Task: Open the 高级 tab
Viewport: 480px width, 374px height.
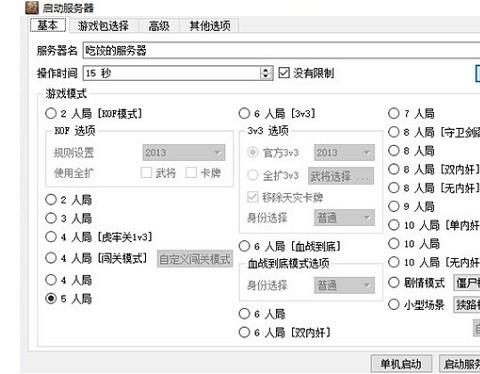Action: tap(159, 26)
